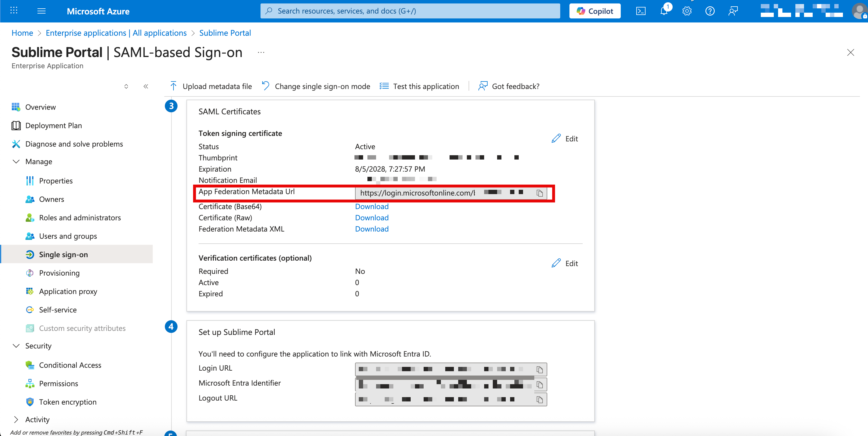Open Conditional Access

coord(70,365)
